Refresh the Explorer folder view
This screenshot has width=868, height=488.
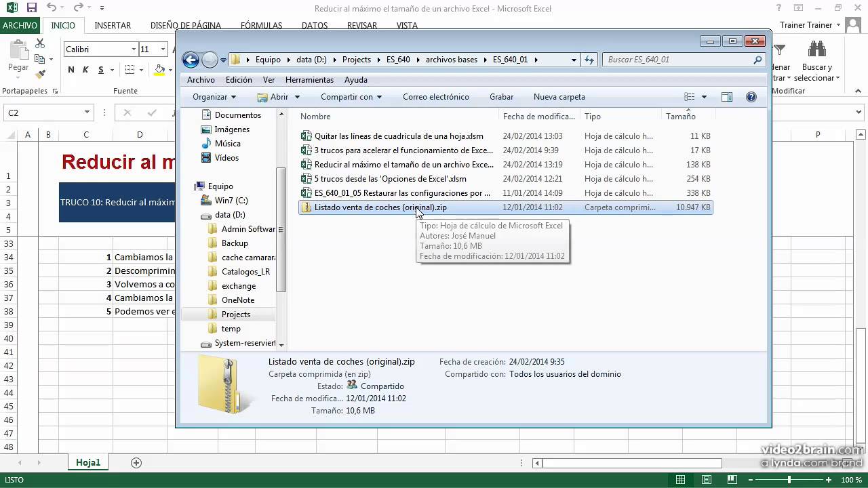pos(590,60)
